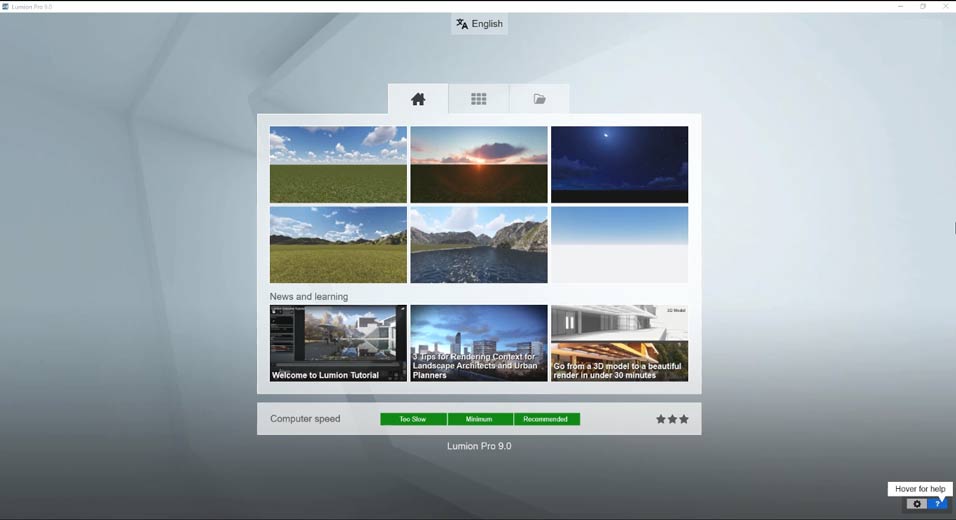Open the Home tab with house icon

pyautogui.click(x=418, y=99)
